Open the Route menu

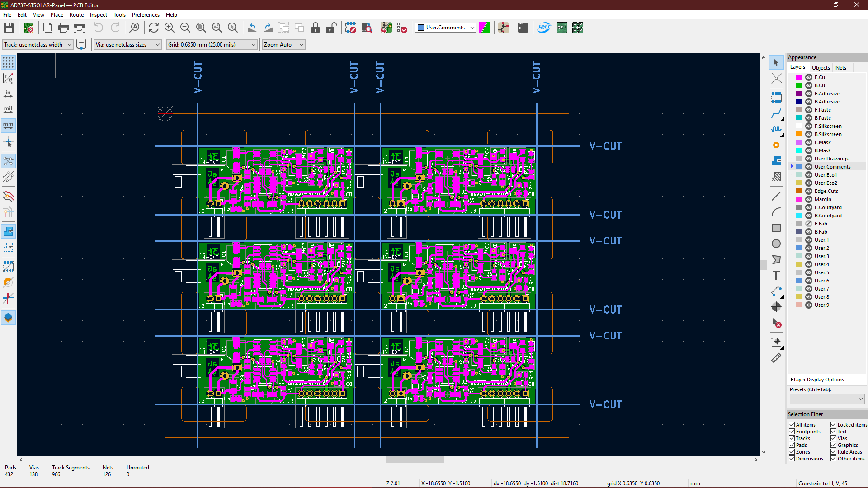pyautogui.click(x=76, y=14)
